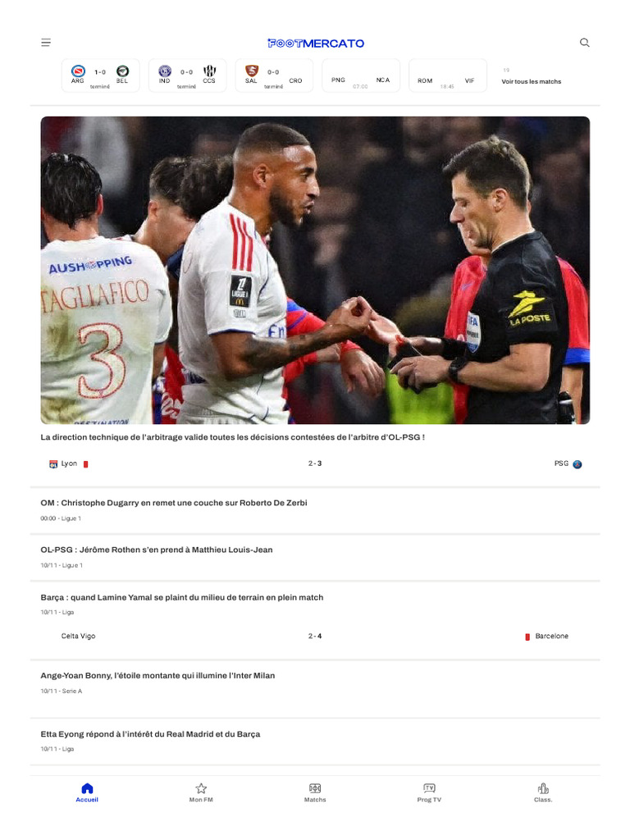Open the IND 0-0 CCS match card
The image size is (630, 840).
click(187, 75)
